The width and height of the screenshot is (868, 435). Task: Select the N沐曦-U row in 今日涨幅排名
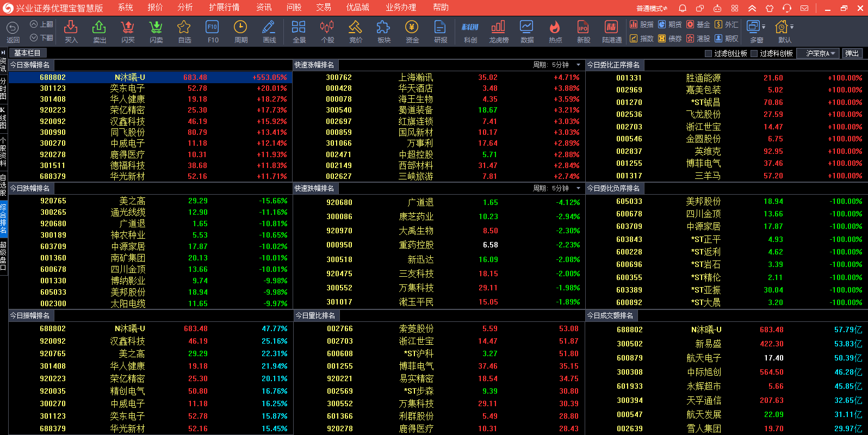pos(150,77)
